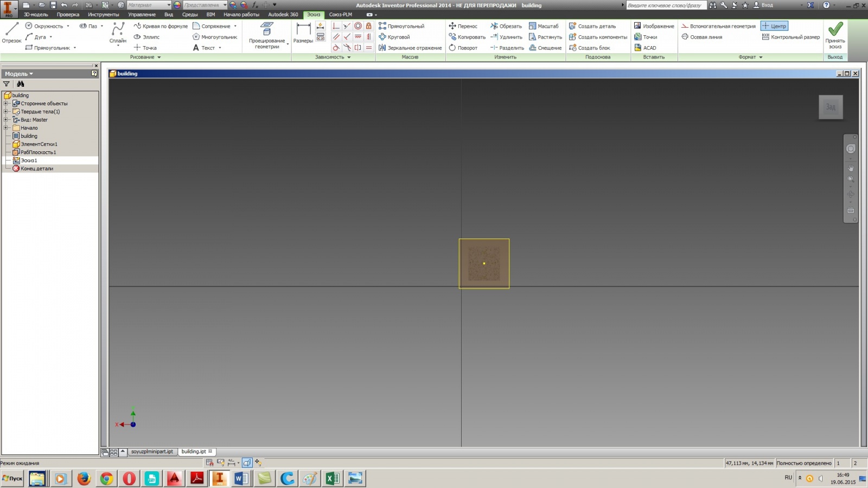Open the Представление appearance dropdown
868x488 pixels.
coord(205,5)
